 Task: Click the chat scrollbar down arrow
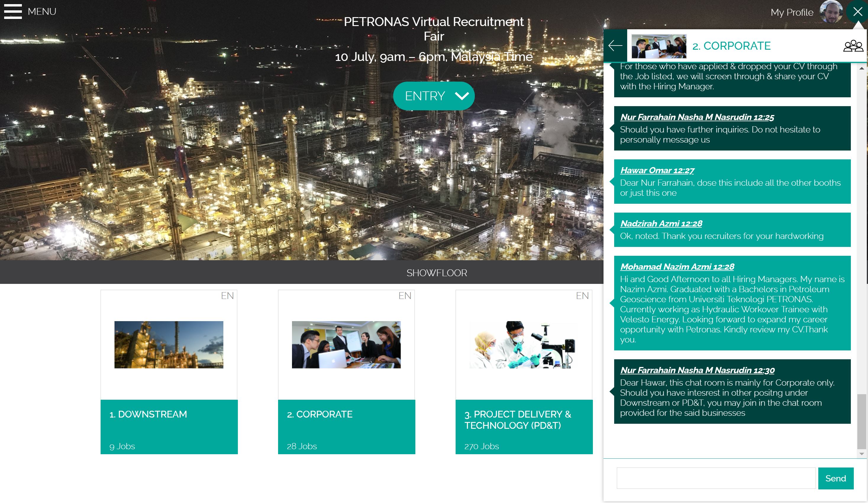click(861, 454)
